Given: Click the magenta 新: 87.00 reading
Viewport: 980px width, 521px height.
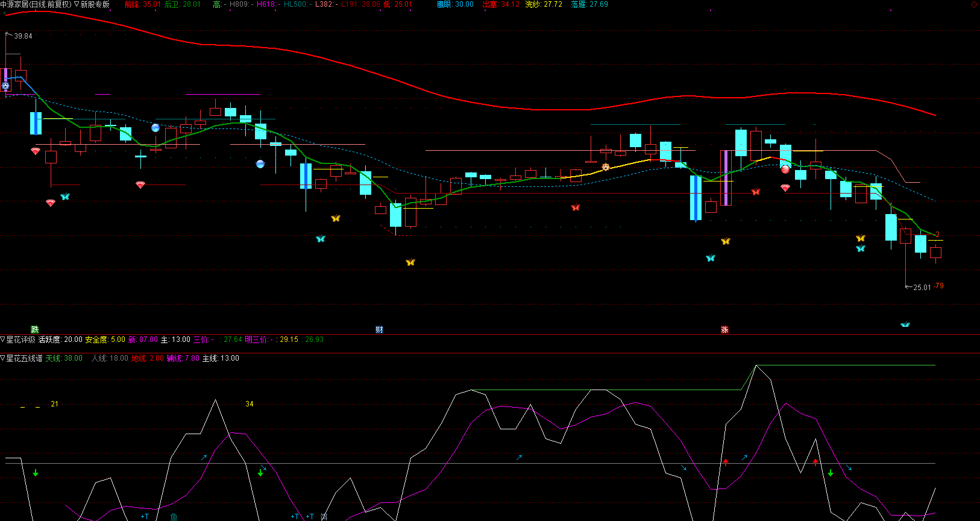Looking at the screenshot, I should 143,339.
